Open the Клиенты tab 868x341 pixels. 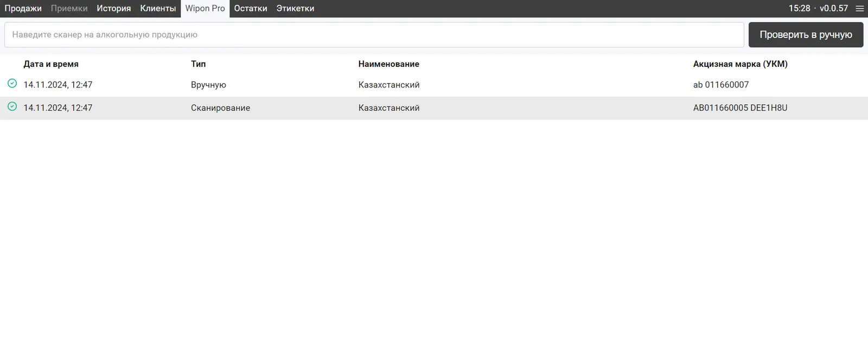(158, 9)
